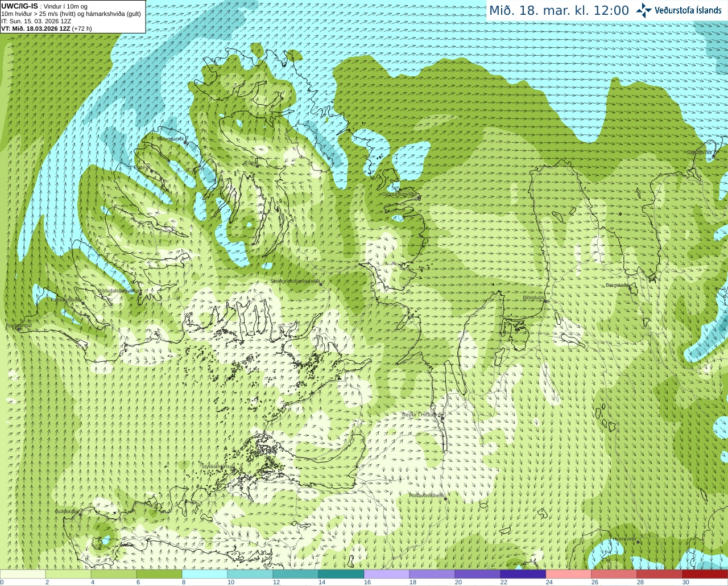Click the legend scale value 24
Viewport: 728px width, 586px height.
pos(549,582)
